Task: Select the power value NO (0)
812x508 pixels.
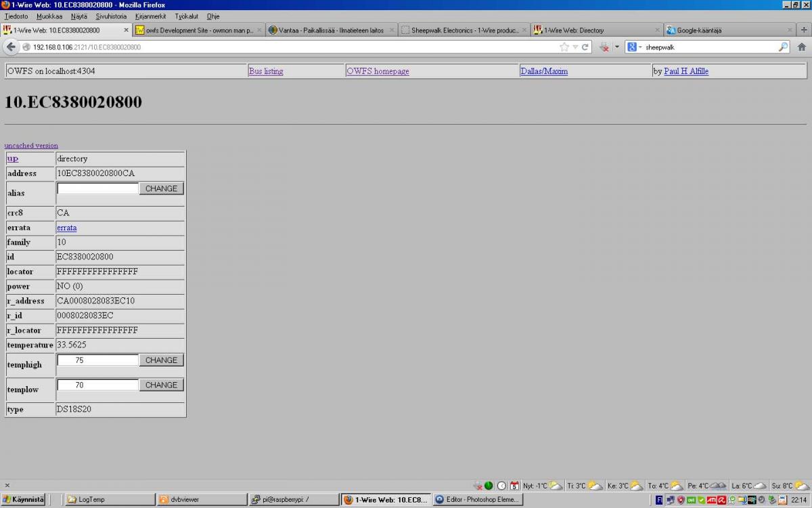Action: pyautogui.click(x=70, y=286)
